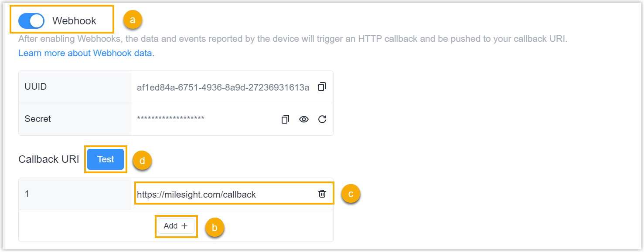The height and width of the screenshot is (252, 644).
Task: Click the orange annotation marker b
Action: point(215,227)
